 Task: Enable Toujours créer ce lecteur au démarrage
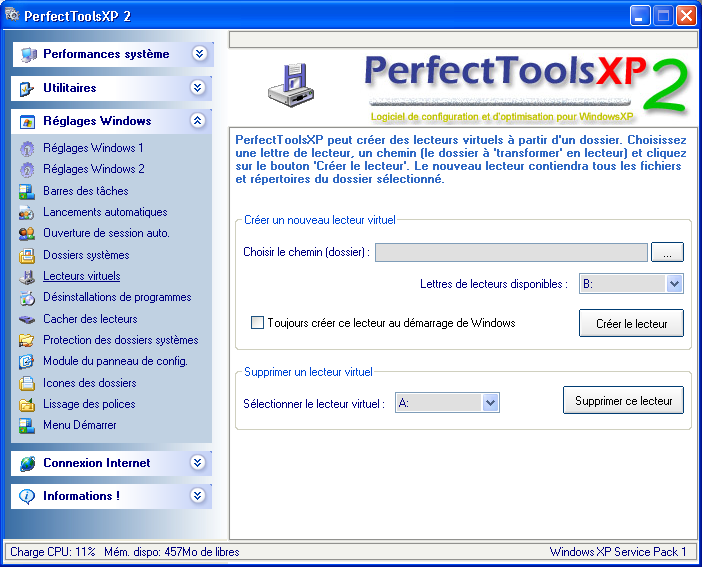tap(257, 322)
